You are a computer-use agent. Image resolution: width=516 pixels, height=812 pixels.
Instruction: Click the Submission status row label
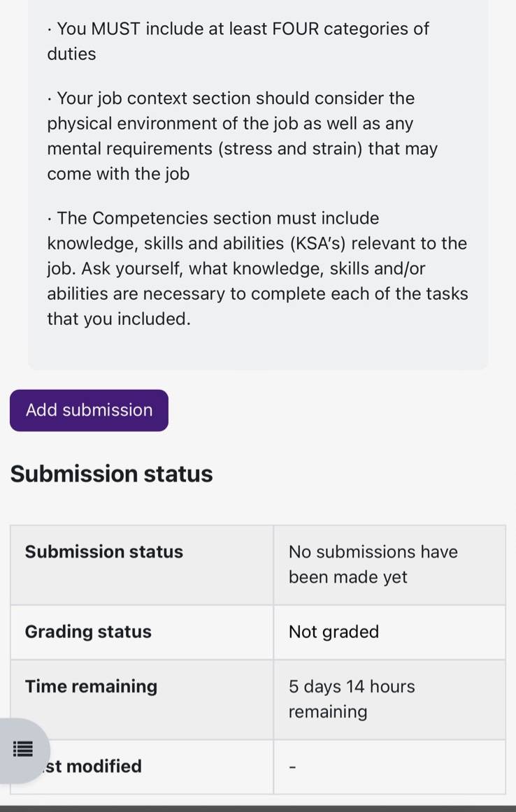click(x=104, y=551)
